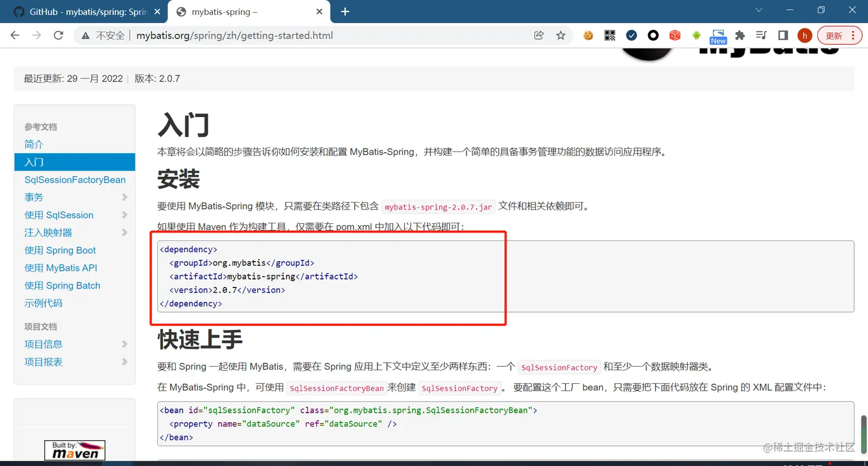Open the profile avatar labeled h
Screen dimensions: 868x466
[x=805, y=36]
